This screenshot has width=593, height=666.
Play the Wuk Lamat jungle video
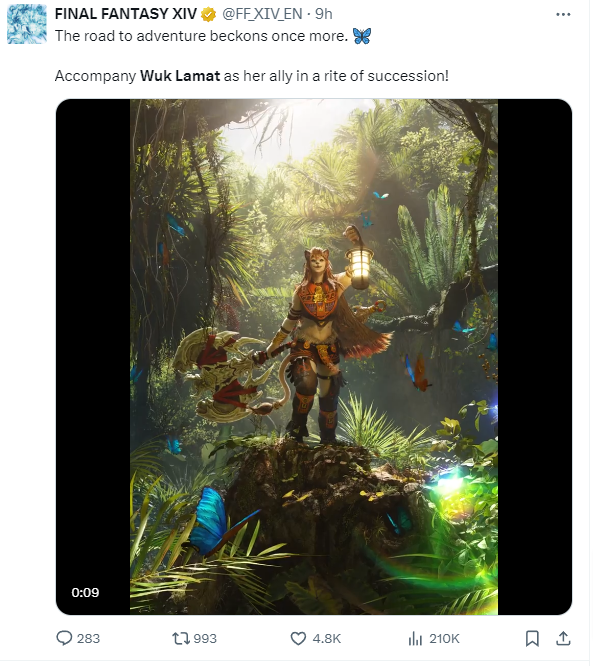(x=314, y=357)
